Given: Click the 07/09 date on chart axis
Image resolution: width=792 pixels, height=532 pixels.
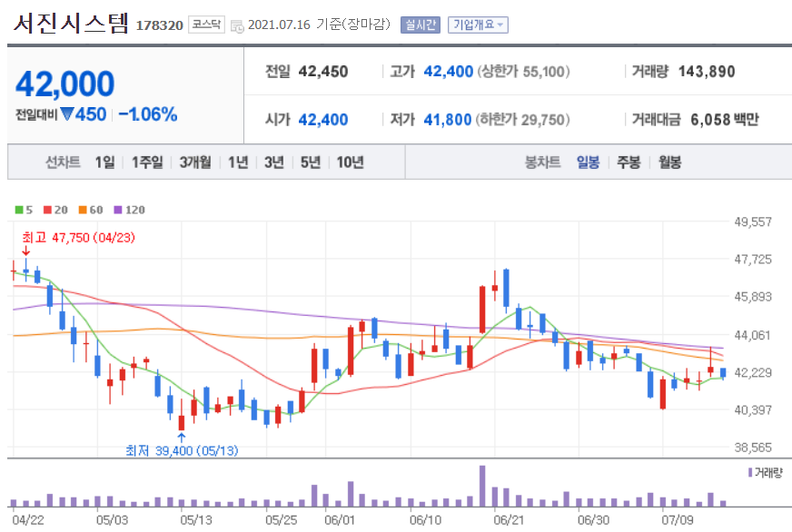Looking at the screenshot, I should point(678,520).
